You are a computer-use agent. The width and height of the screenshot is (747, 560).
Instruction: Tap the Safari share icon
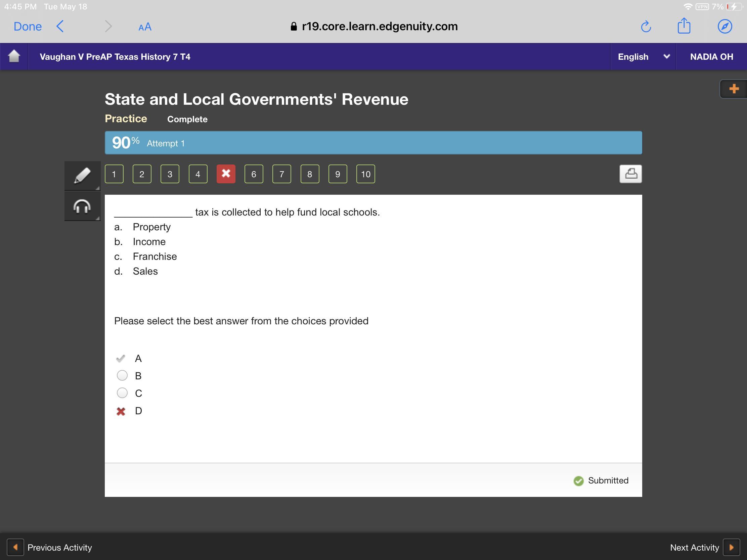click(684, 26)
